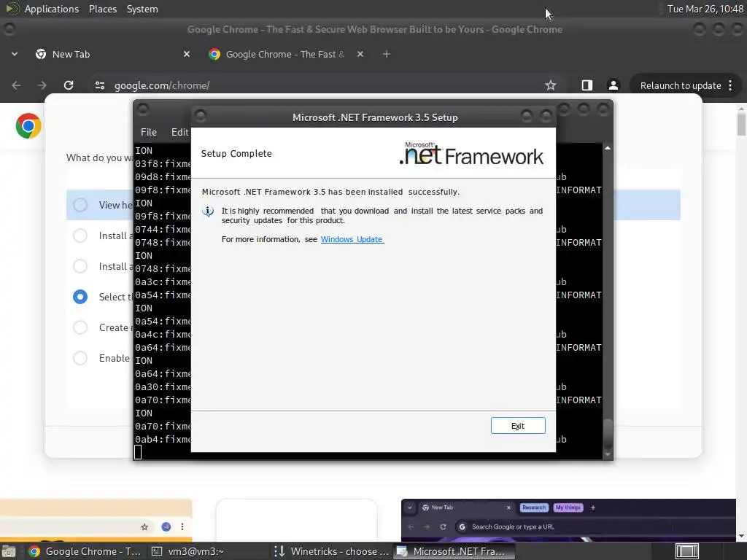747x560 pixels.
Task: Click the info icon in .NET Setup
Action: coord(208,211)
